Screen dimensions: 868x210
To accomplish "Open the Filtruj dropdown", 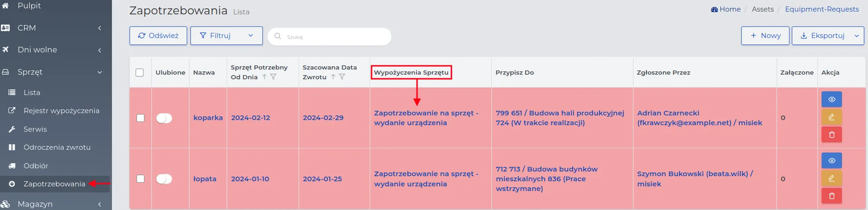I will [227, 36].
